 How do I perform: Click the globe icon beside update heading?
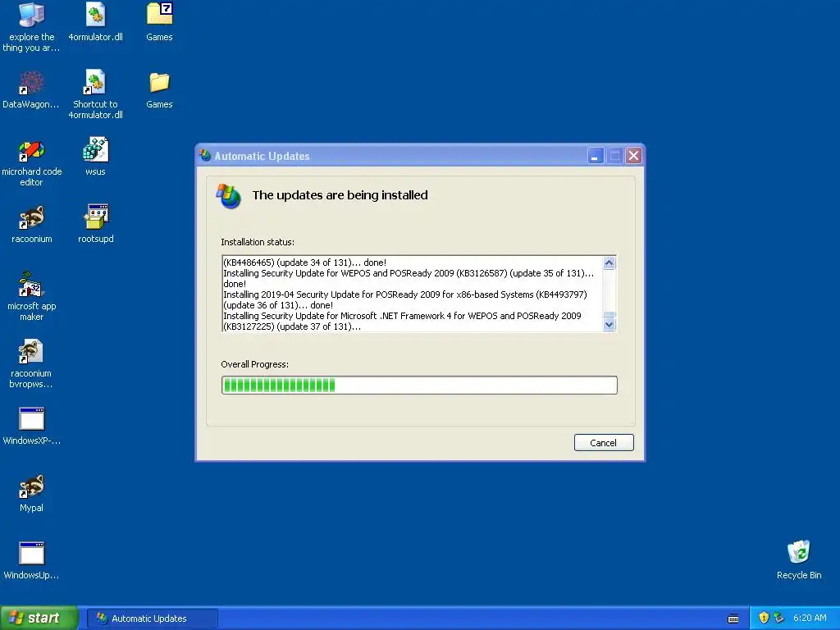pos(229,196)
